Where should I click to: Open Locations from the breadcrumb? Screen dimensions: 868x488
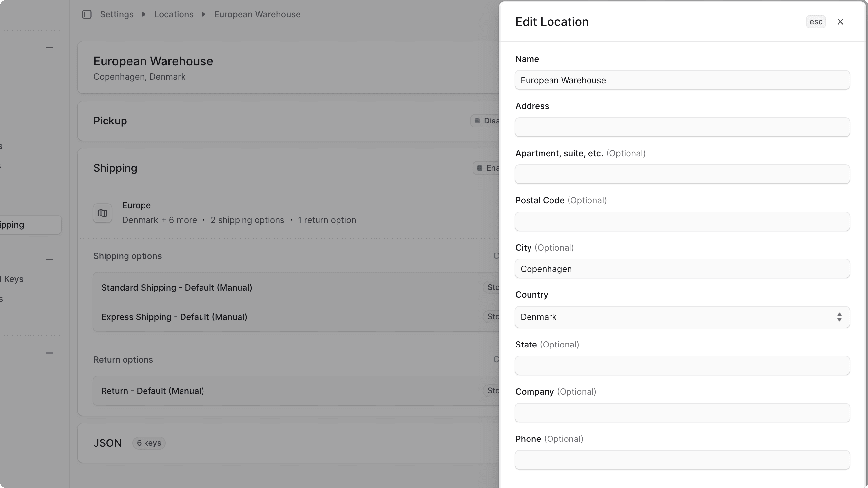174,14
